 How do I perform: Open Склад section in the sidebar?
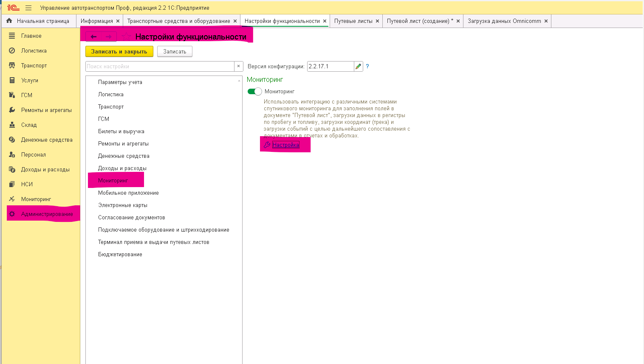coord(29,125)
